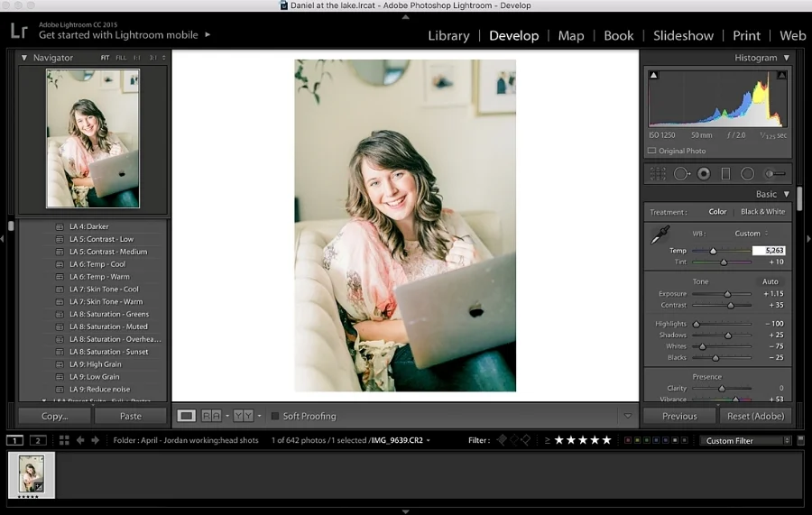
Task: Filter by unflagged status icon
Action: pos(513,440)
